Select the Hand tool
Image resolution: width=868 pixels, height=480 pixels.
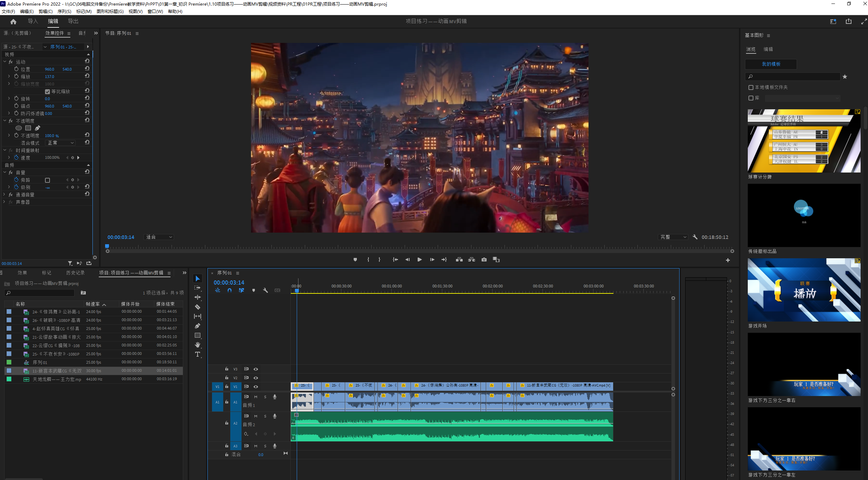click(x=198, y=345)
